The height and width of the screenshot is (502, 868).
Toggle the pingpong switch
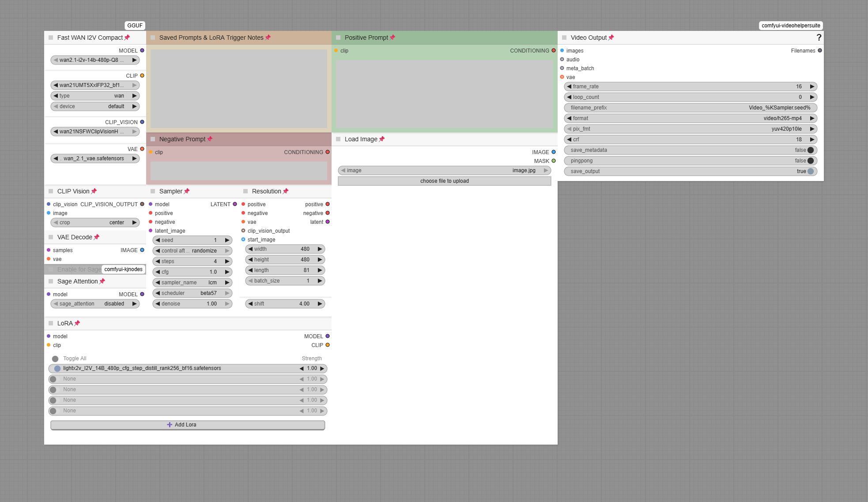pyautogui.click(x=810, y=161)
